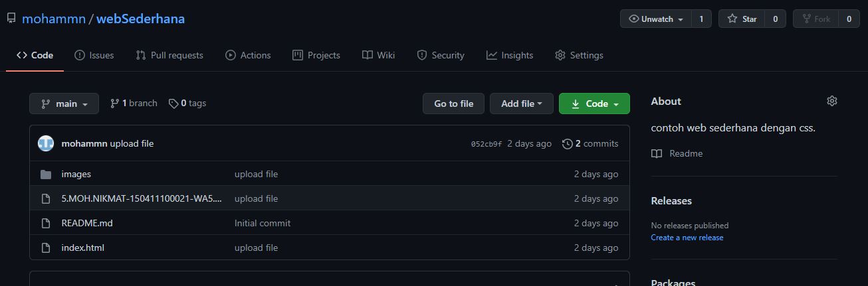This screenshot has height=286, width=868.
Task: Click the mohammn user avatar
Action: [x=46, y=143]
